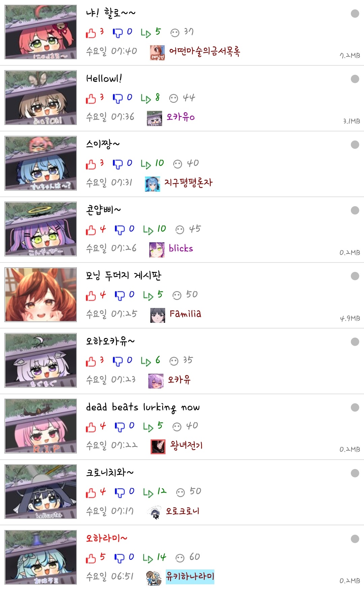Click the blicks author avatar icon
Viewport: 364px width, 589px height.
(x=157, y=250)
